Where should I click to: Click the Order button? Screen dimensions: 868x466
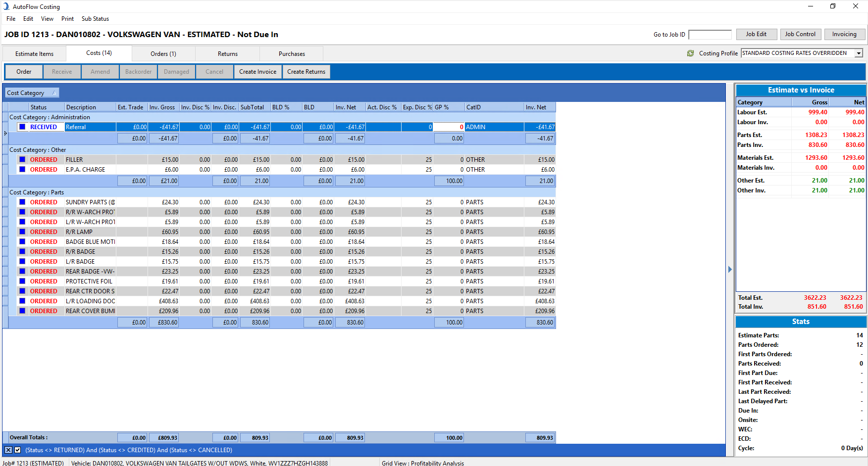pos(24,72)
